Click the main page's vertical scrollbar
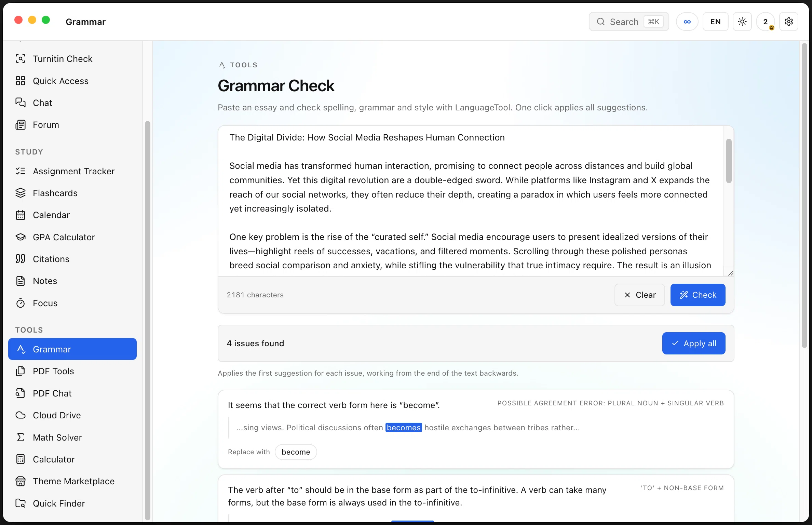The image size is (812, 525). pos(804,195)
